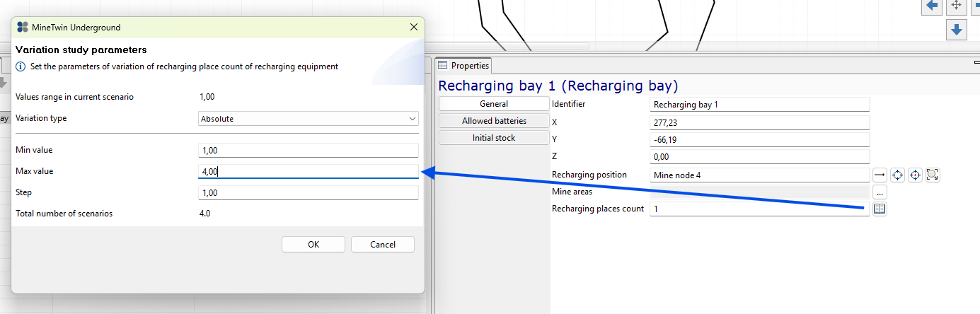Click the arrow icon beside Recharging position
Screen dimensions: 980x314
[x=880, y=175]
